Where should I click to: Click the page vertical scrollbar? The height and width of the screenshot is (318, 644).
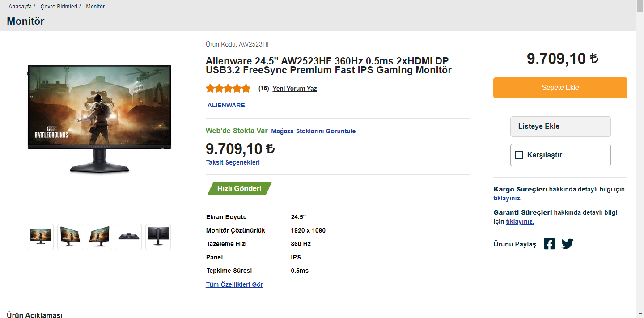pyautogui.click(x=640, y=179)
